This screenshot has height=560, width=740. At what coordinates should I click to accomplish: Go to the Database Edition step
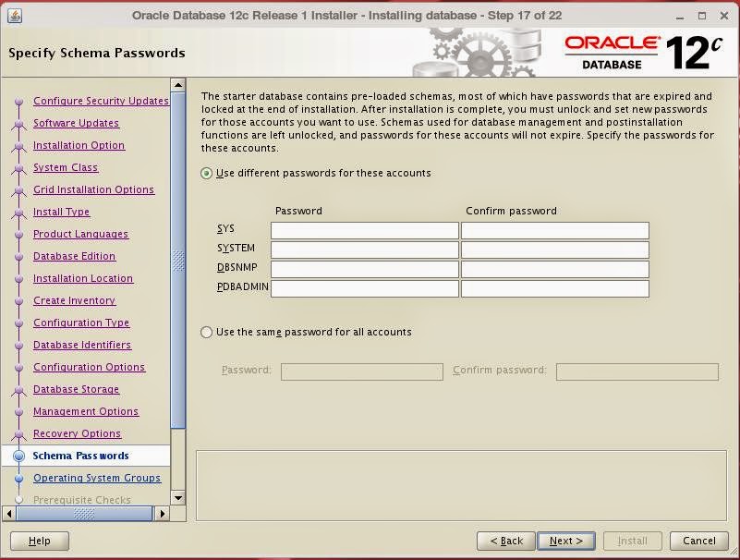[x=74, y=256]
